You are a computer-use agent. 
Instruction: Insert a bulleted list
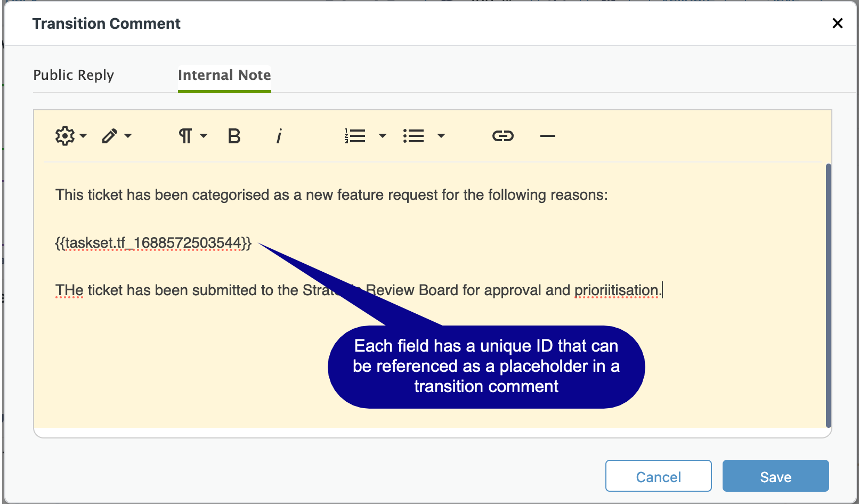point(414,136)
